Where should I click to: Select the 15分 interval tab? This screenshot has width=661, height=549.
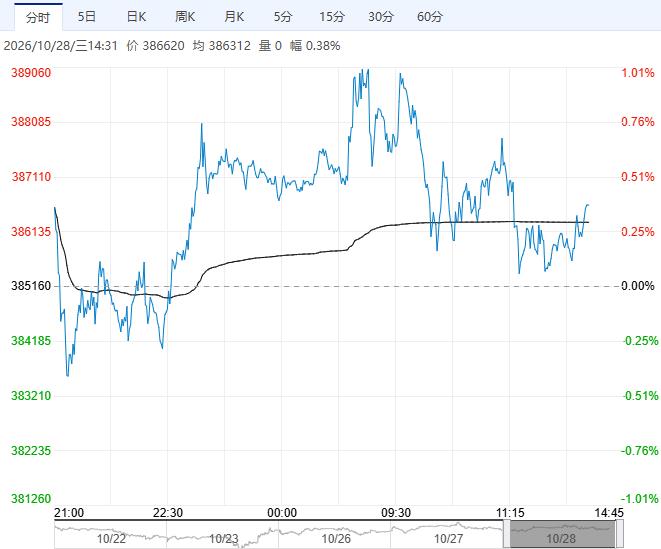(332, 17)
